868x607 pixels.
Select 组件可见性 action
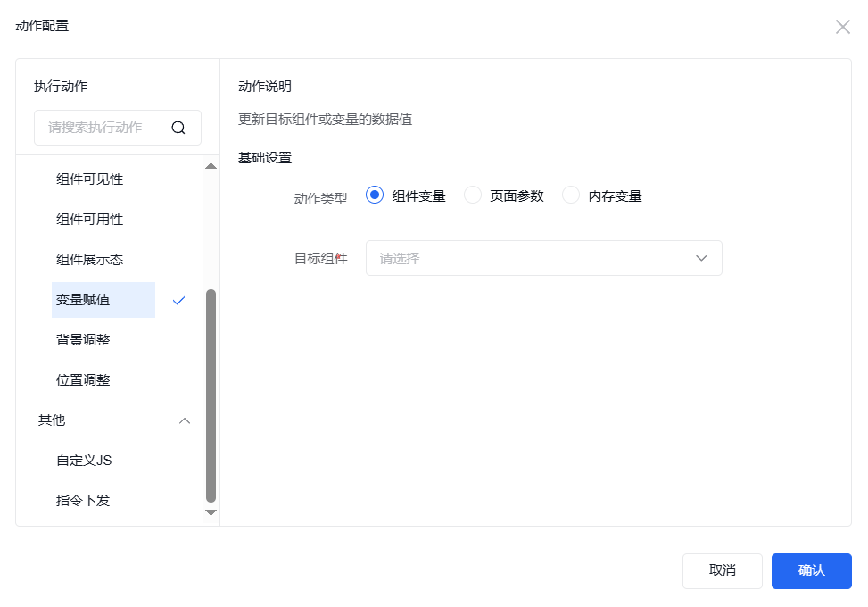click(89, 179)
